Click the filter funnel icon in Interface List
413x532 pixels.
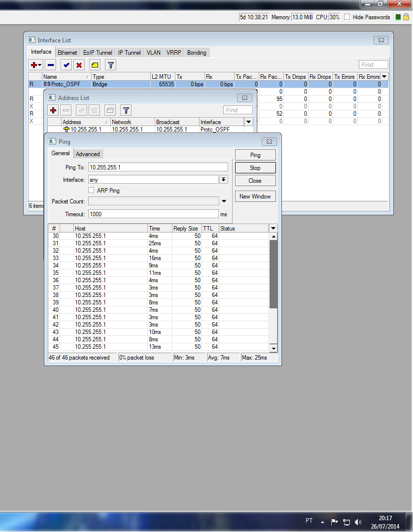pos(111,65)
